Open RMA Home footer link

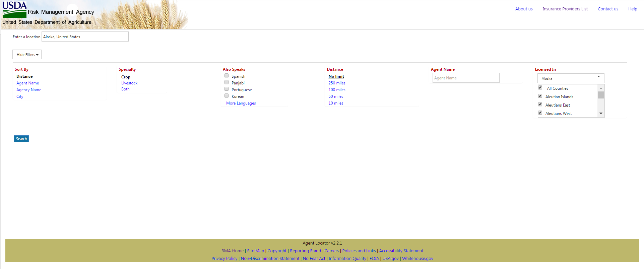pyautogui.click(x=232, y=251)
